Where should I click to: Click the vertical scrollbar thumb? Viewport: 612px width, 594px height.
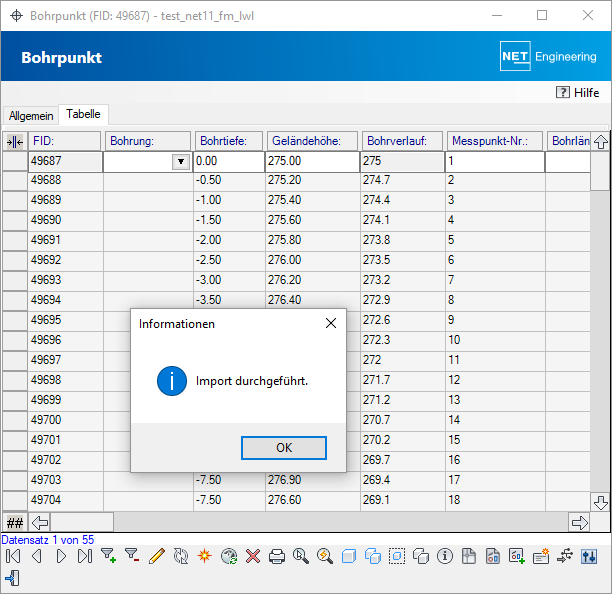point(600,171)
